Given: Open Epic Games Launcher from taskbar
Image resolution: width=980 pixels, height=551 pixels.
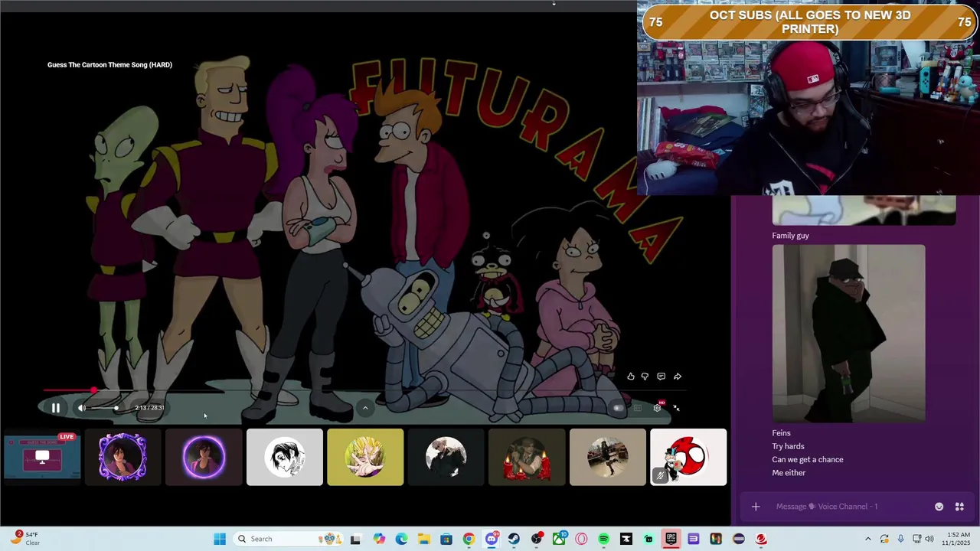Looking at the screenshot, I should pos(671,539).
